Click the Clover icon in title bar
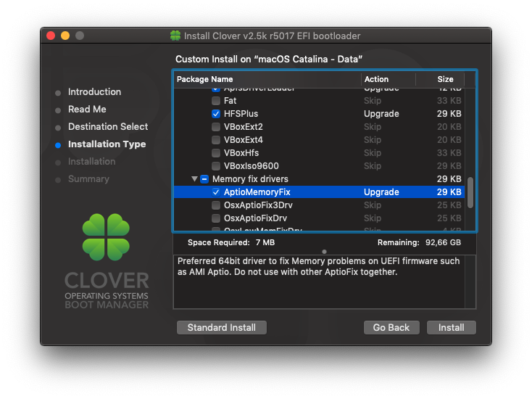Screen dimensions: 532x399 pyautogui.click(x=175, y=36)
